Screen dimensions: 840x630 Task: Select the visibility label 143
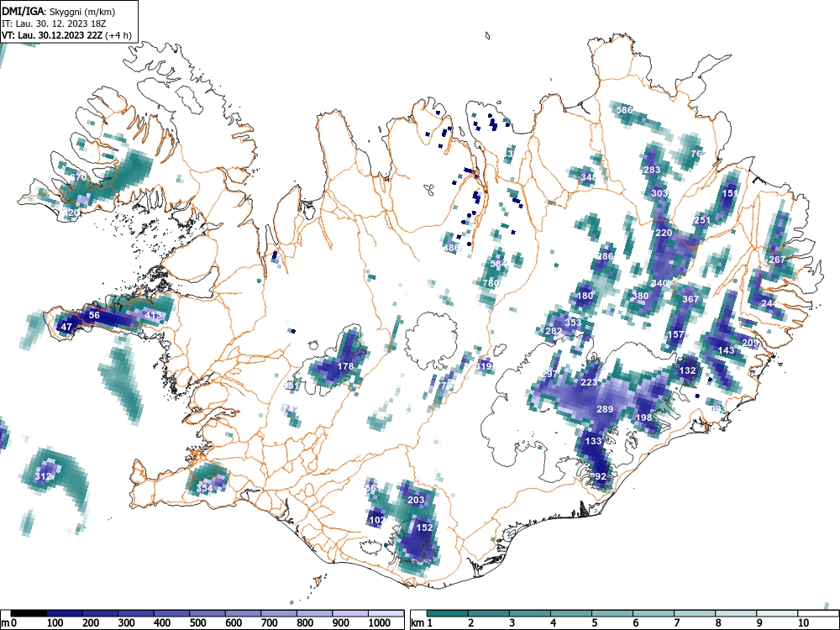tap(726, 349)
